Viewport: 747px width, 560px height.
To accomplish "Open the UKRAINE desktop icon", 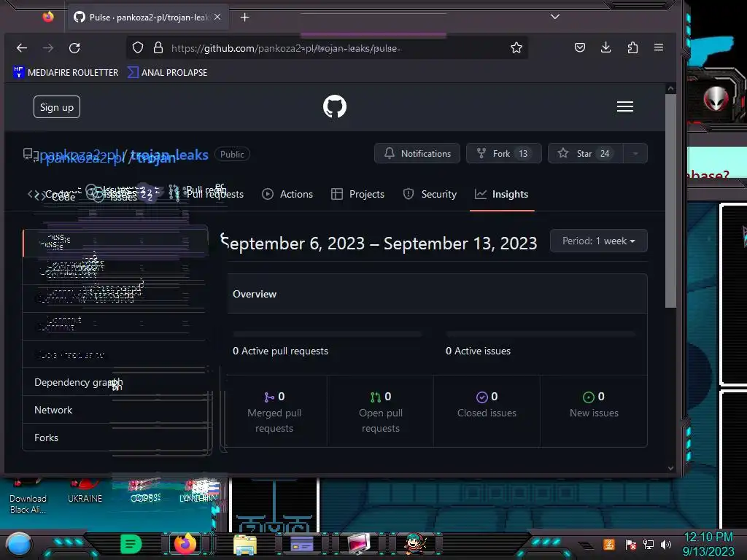I will coord(85,492).
